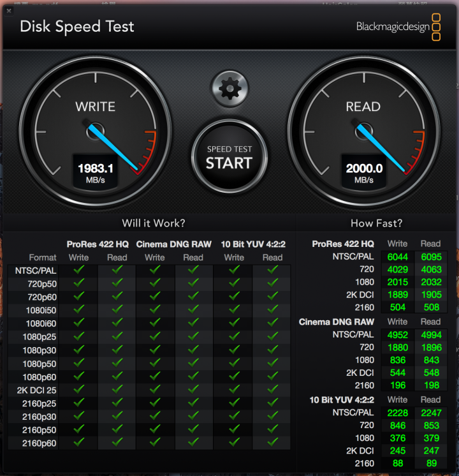Viewport: 459px width, 476px height.
Task: Click the NTSC/PAL format row label
Action: click(36, 271)
